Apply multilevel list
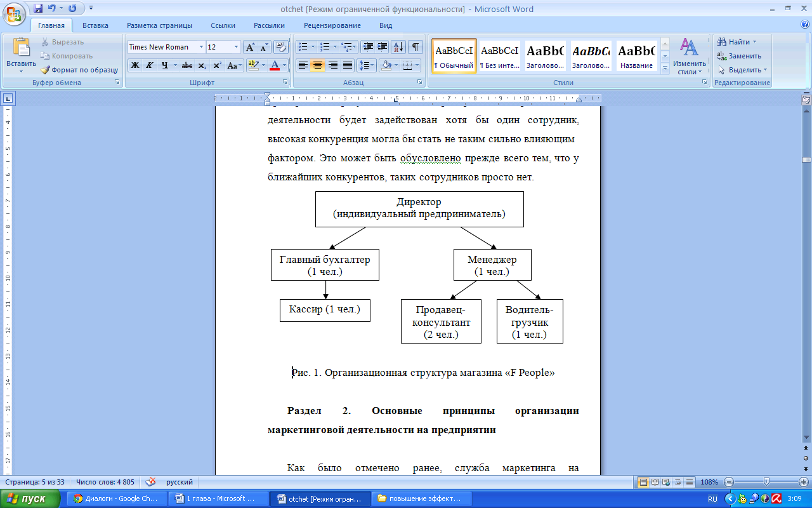The width and height of the screenshot is (812, 508). (x=346, y=47)
